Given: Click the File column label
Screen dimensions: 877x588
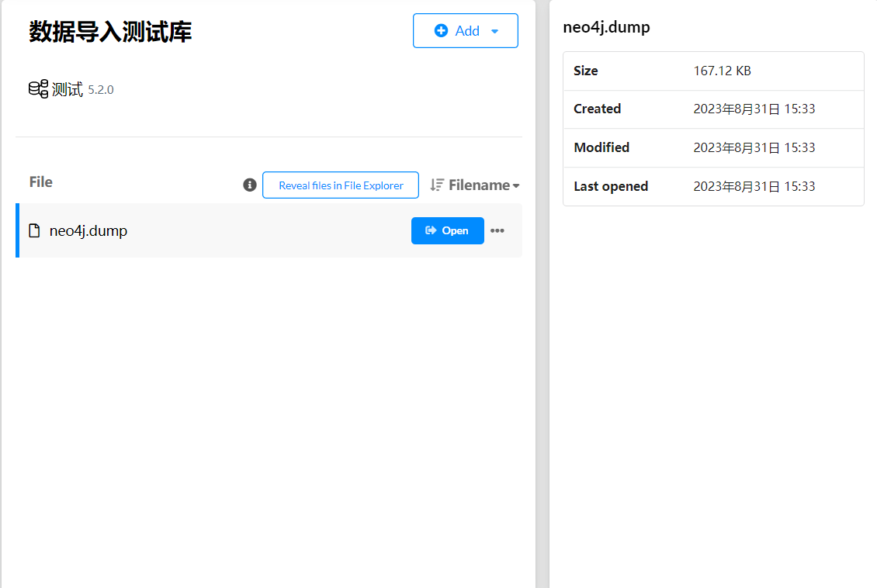Looking at the screenshot, I should [x=41, y=182].
